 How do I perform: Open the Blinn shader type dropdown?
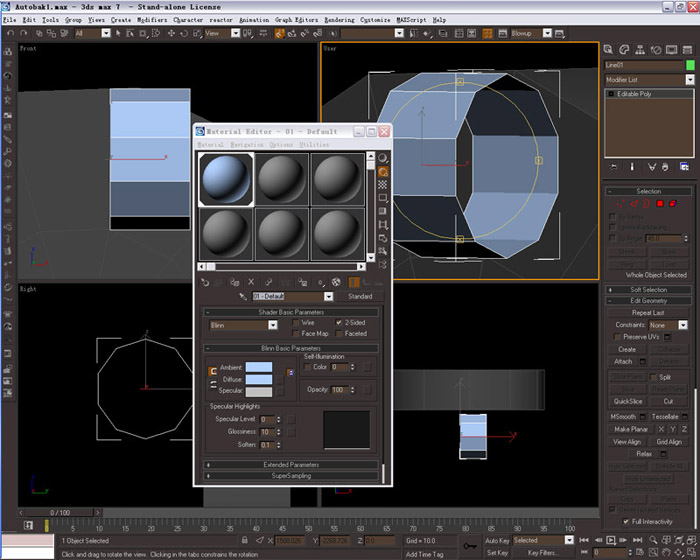(273, 325)
